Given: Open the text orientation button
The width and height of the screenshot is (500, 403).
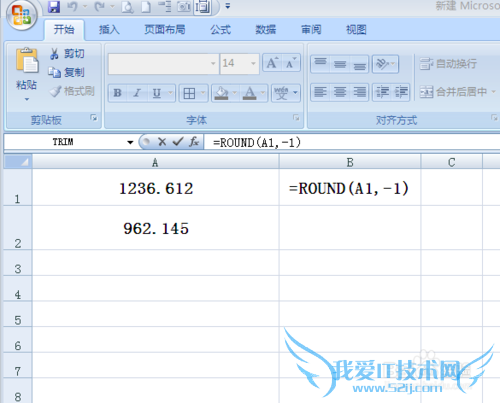Looking at the screenshot, I should tap(385, 64).
